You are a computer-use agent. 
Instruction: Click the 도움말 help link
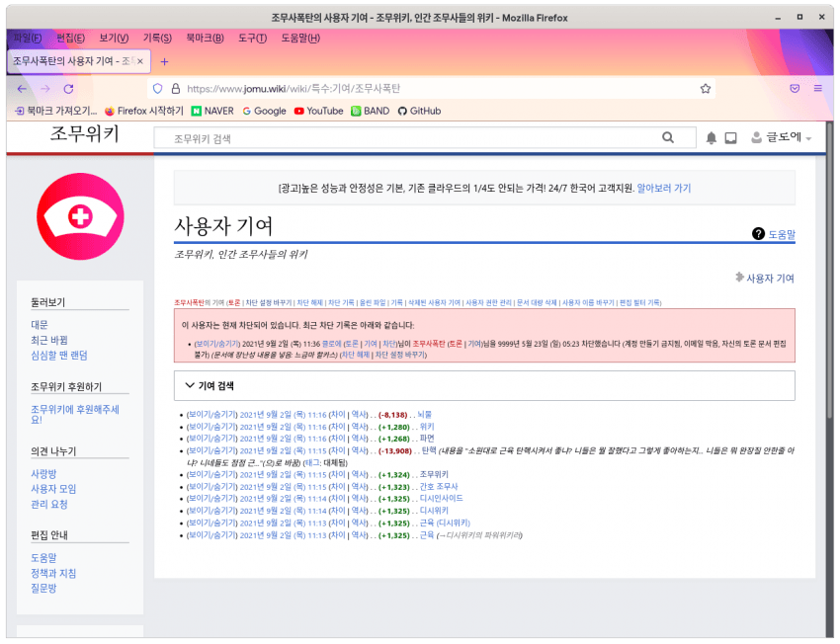point(781,234)
